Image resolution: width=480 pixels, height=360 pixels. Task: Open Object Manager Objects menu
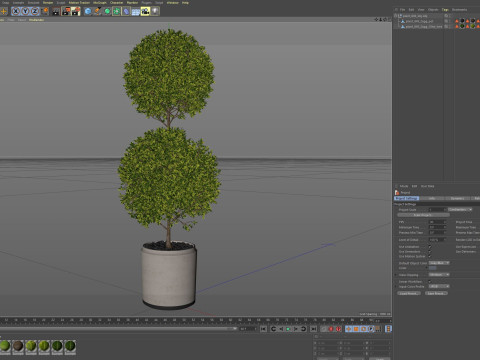(x=433, y=10)
